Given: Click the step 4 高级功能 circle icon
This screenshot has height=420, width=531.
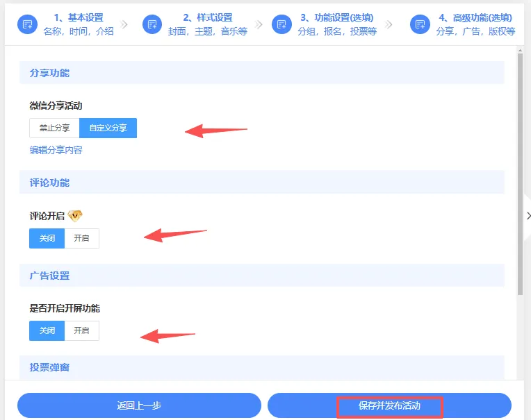Looking at the screenshot, I should click(420, 24).
